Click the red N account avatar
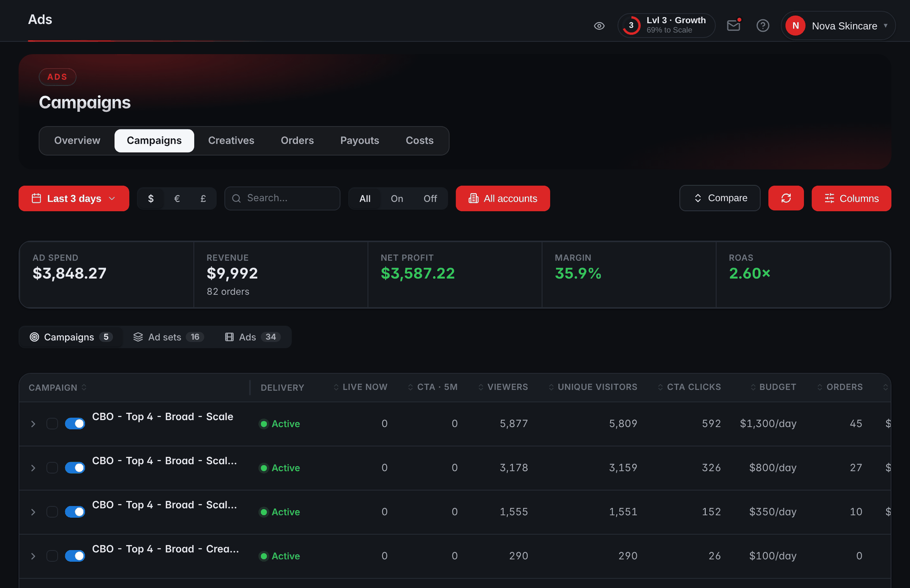This screenshot has width=910, height=588. [x=796, y=26]
